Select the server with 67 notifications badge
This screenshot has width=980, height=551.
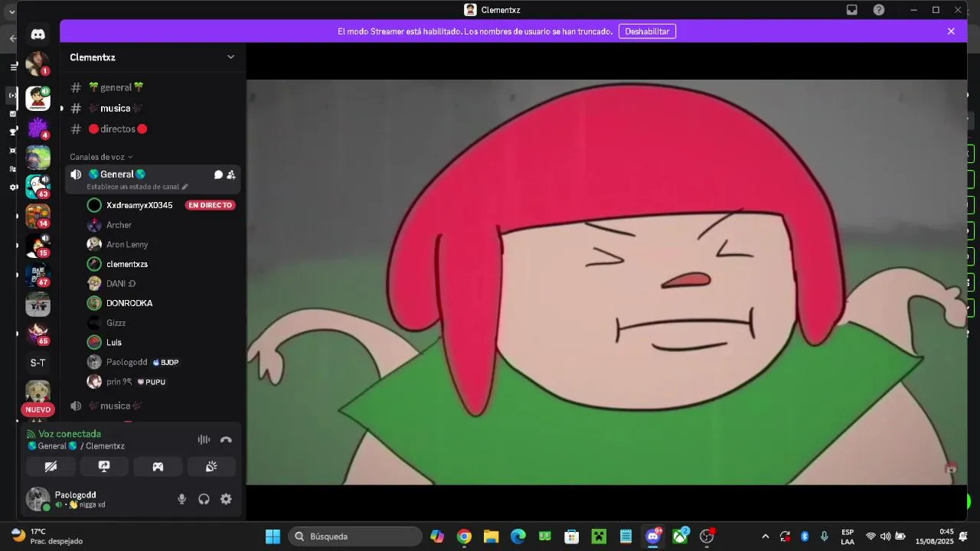point(38,275)
